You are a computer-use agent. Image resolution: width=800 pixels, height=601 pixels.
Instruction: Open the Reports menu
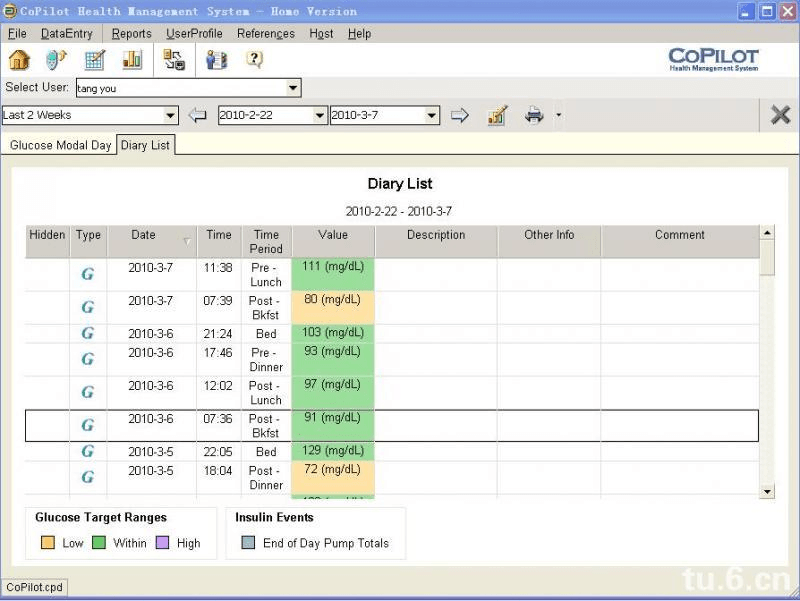132,34
